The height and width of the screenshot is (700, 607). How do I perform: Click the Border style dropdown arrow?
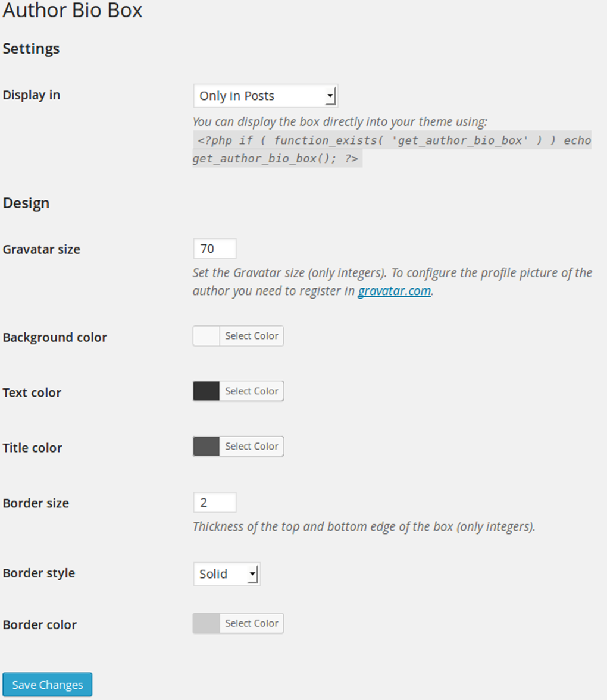tap(252, 573)
